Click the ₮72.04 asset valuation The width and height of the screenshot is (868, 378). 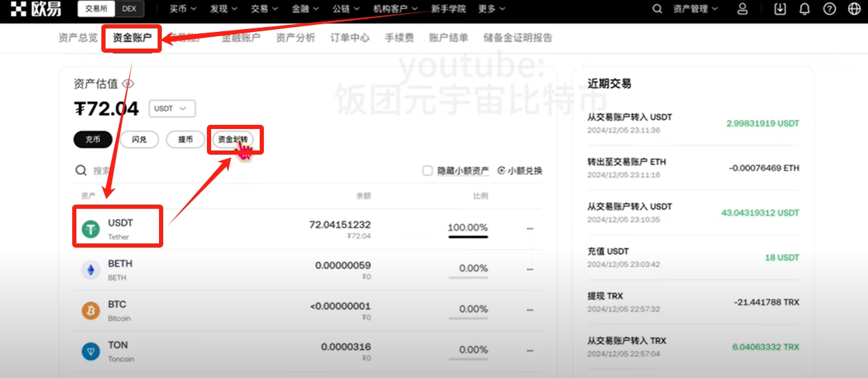106,108
